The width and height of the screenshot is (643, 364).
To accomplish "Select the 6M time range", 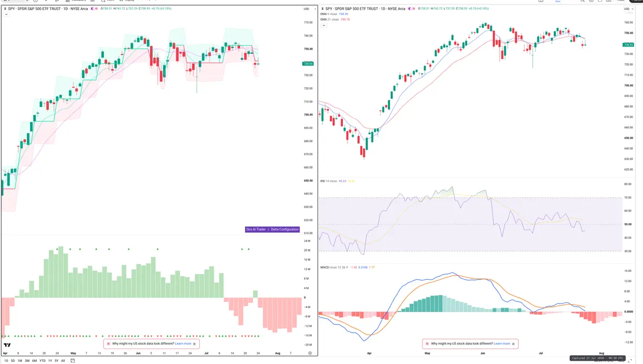I will (34, 361).
